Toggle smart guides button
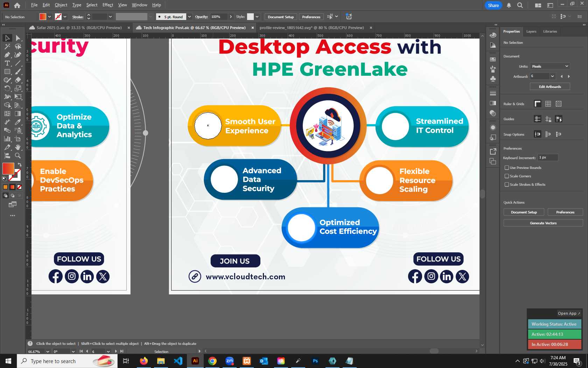 (559, 119)
